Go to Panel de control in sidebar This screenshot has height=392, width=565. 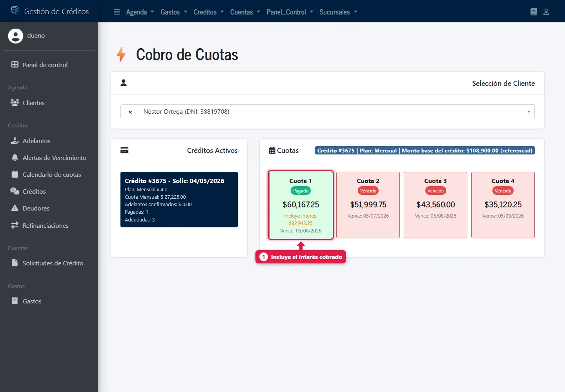coord(49,65)
